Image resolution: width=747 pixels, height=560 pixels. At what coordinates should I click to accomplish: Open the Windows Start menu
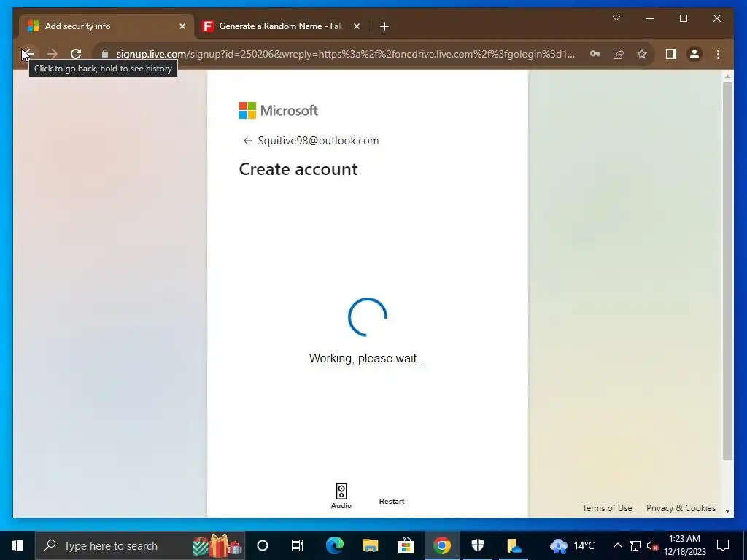18,545
